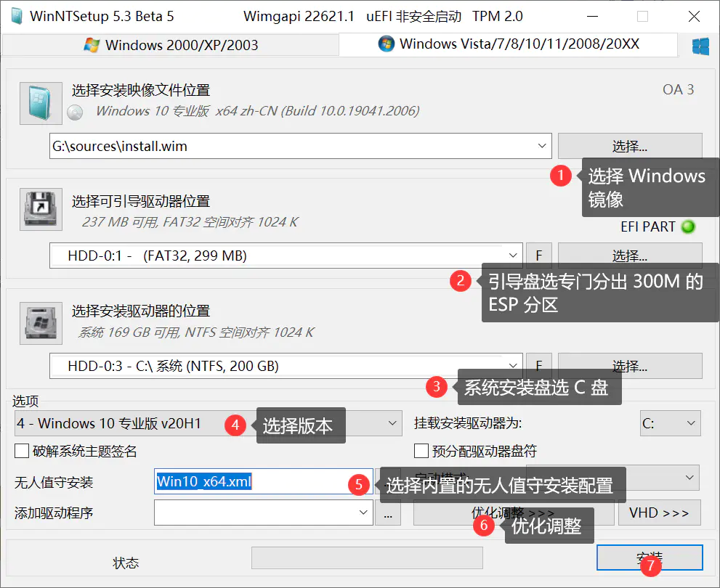Click the disc icon beside Windows 10 description
The image size is (720, 588).
pyautogui.click(x=75, y=112)
